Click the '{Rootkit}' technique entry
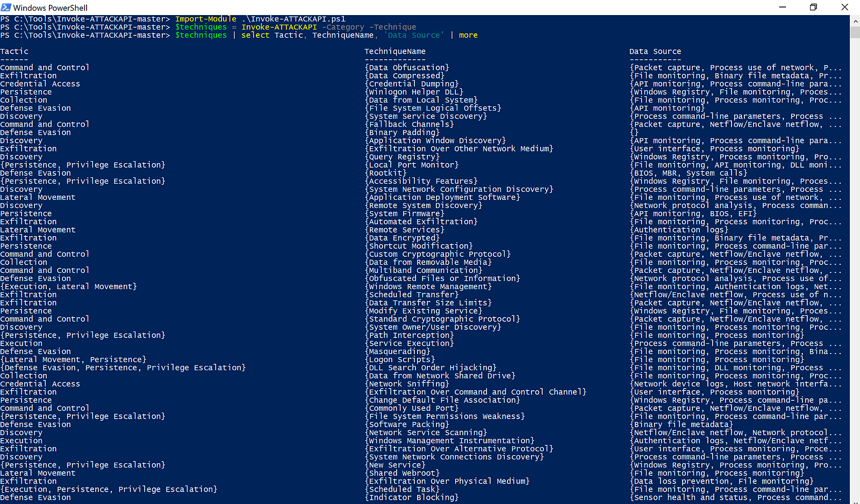 coord(385,173)
